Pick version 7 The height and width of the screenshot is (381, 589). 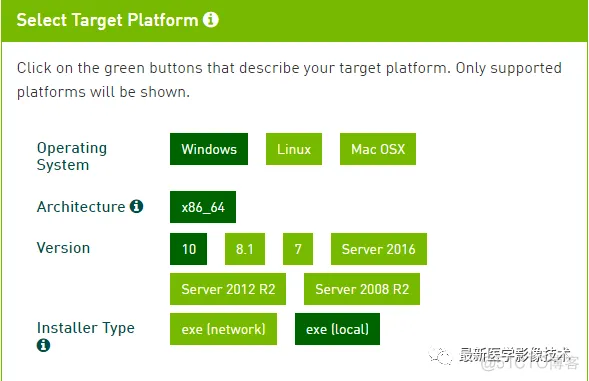pos(298,249)
